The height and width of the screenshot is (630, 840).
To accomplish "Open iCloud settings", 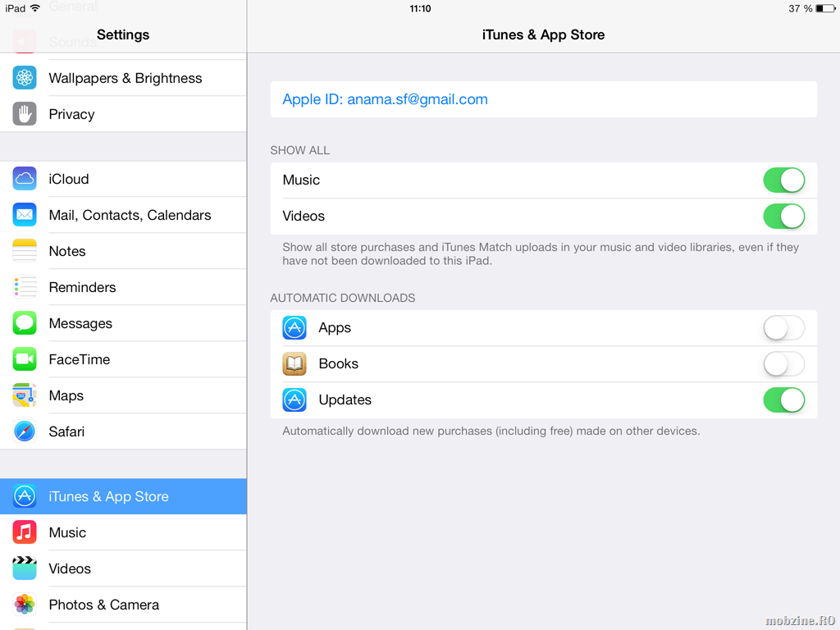I will pyautogui.click(x=123, y=178).
